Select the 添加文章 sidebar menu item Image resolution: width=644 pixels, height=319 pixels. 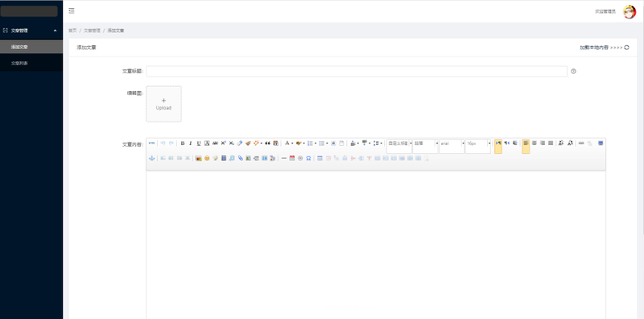click(x=31, y=47)
